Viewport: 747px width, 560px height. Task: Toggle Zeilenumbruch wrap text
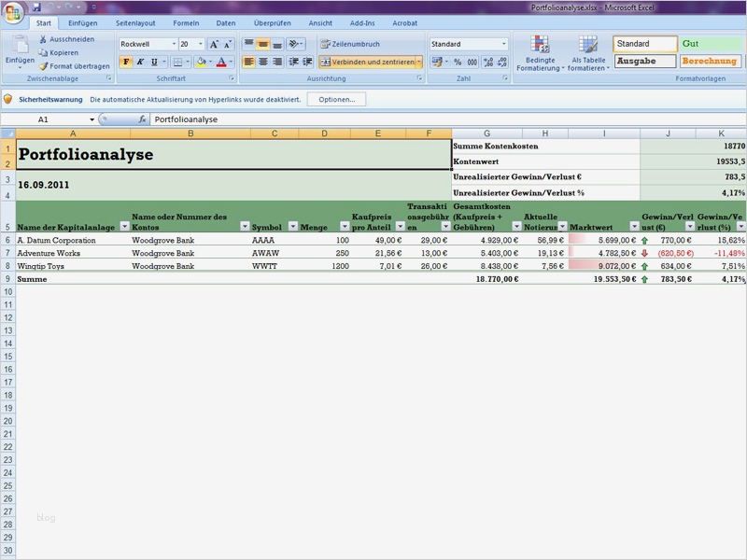click(x=350, y=44)
